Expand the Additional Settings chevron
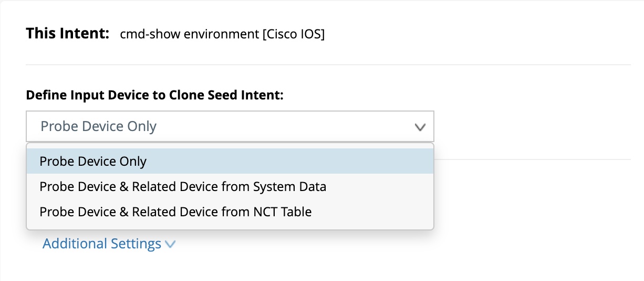The width and height of the screenshot is (644, 281). pyautogui.click(x=170, y=244)
